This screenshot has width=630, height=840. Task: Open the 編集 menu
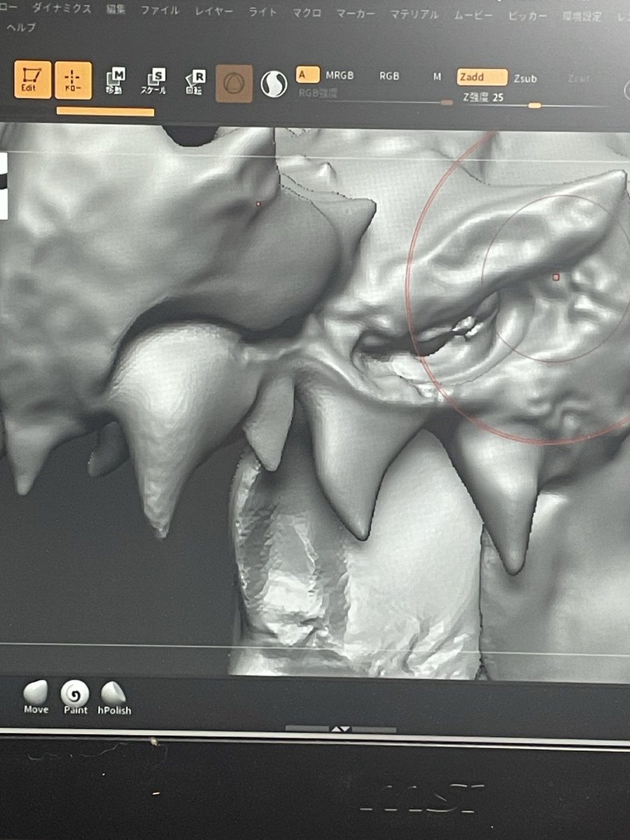point(116,10)
